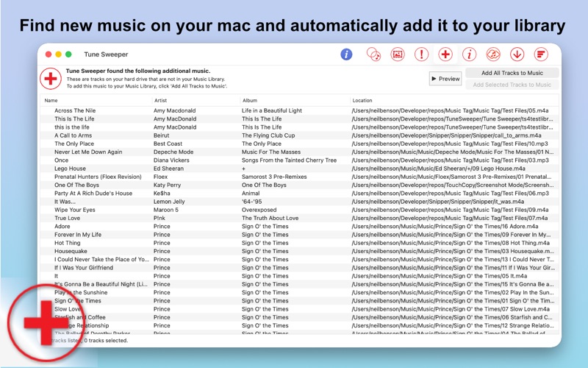The width and height of the screenshot is (588, 368).
Task: Sort by the Name column header
Action: point(51,100)
